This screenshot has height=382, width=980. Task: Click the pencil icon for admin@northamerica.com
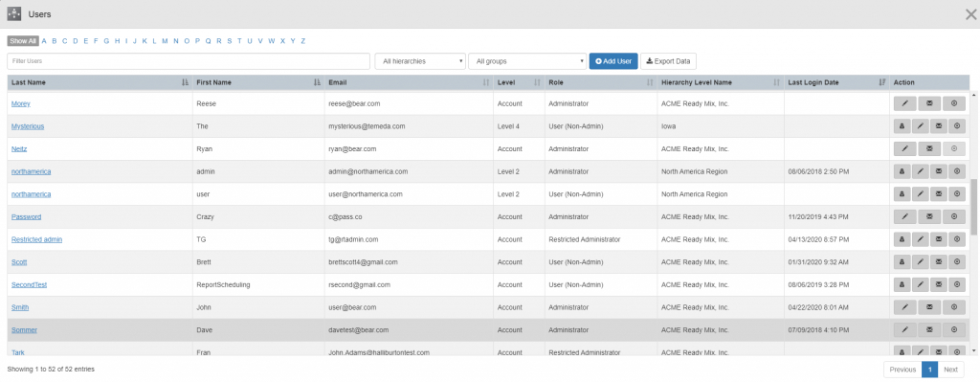click(920, 171)
